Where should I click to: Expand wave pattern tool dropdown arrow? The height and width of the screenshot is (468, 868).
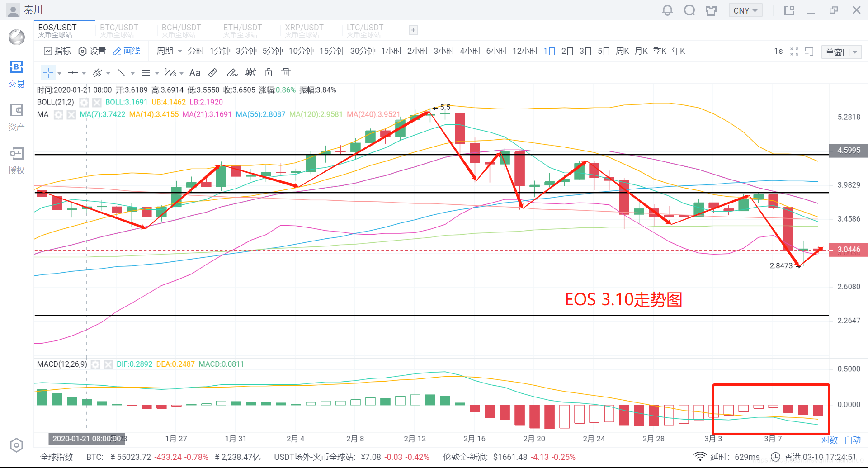coord(181,73)
